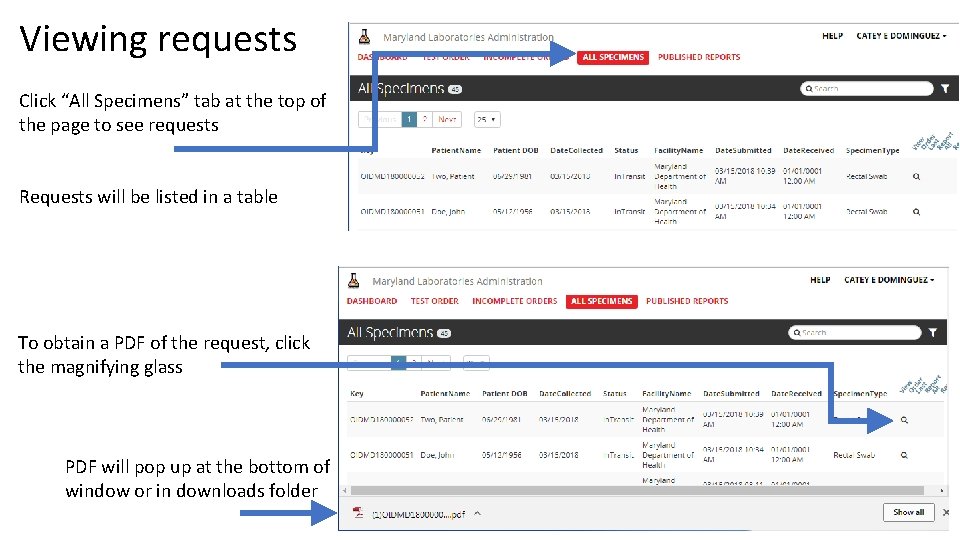Sort by DateCollected column in lower screenshot
Viewport: 960px width, 540px height.
[565, 394]
